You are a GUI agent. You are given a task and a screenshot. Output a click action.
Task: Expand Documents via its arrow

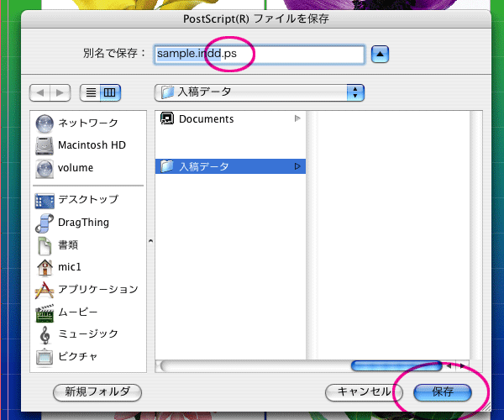click(297, 118)
